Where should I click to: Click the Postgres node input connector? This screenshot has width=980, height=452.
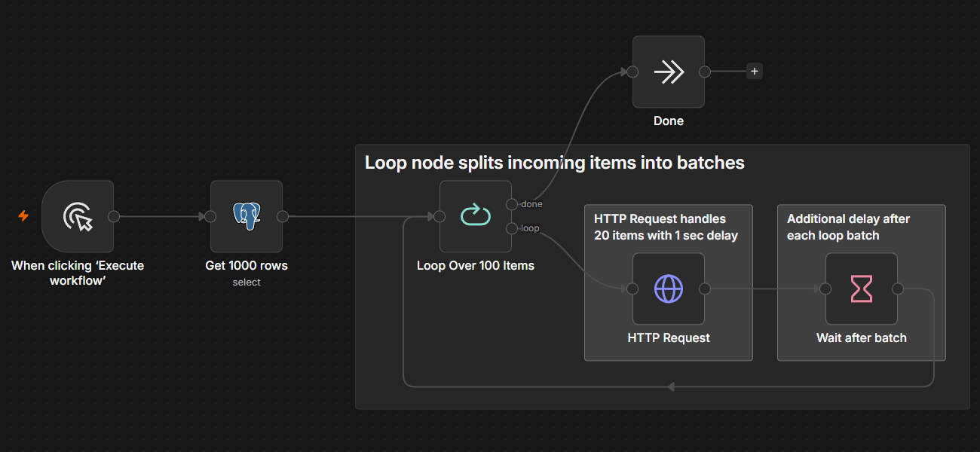pos(210,216)
